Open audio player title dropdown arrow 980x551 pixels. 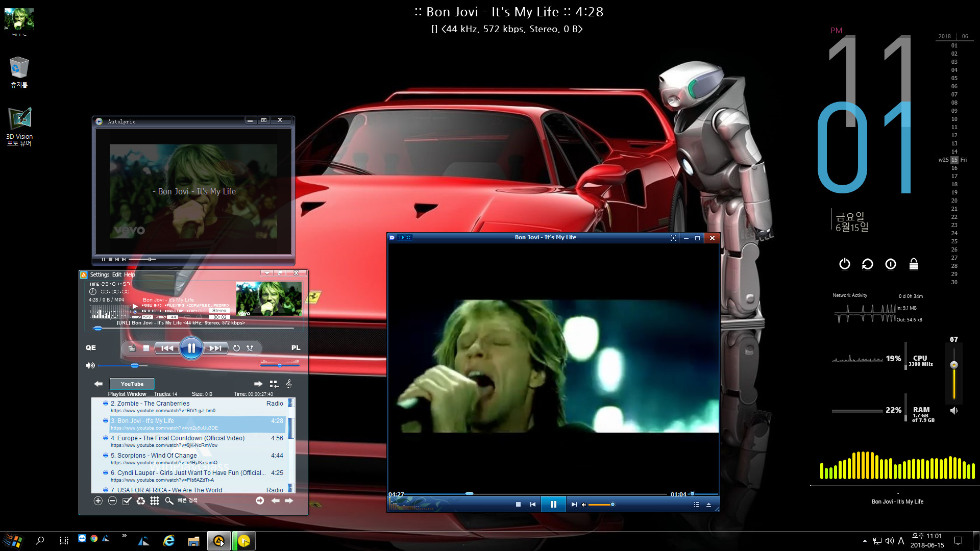pyautogui.click(x=267, y=273)
